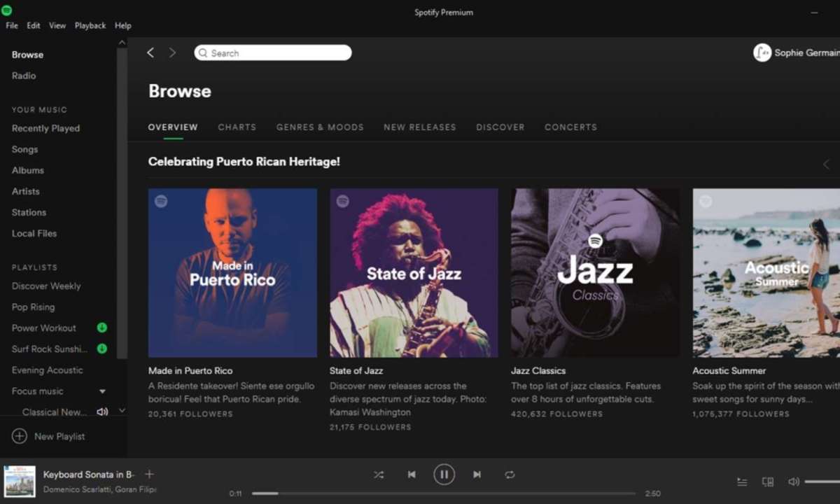Open the Playback menu

click(x=90, y=25)
